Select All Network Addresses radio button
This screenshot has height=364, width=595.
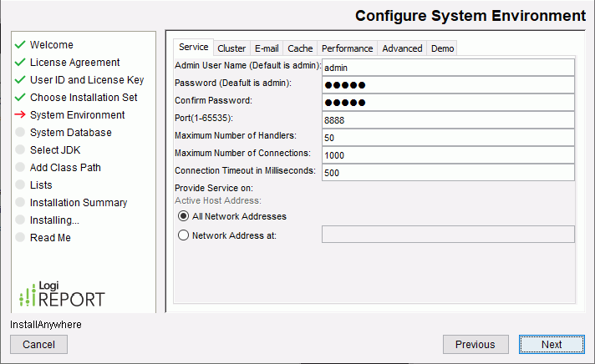tap(184, 216)
